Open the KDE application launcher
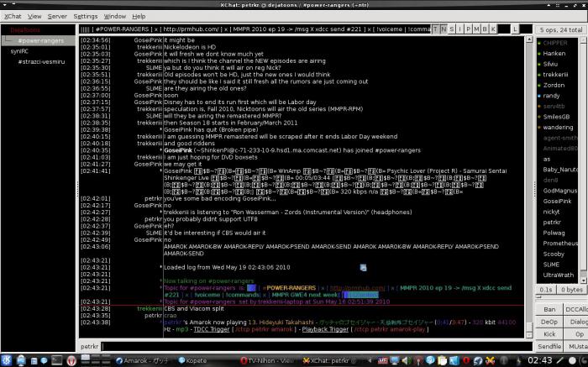 pyautogui.click(x=7, y=360)
